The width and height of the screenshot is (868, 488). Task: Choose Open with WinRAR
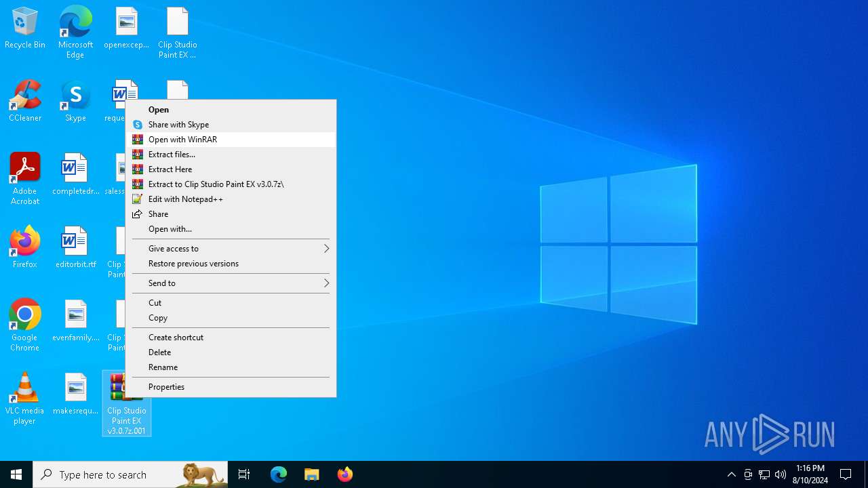[x=231, y=140]
